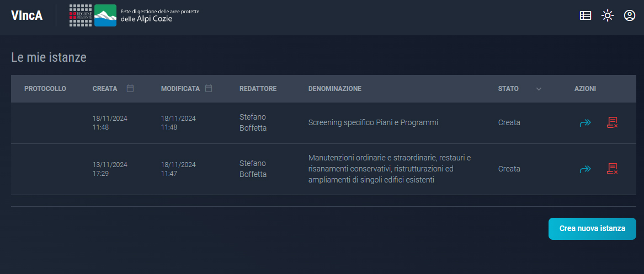Click the Alpi Cozie park logo
644x274 pixels.
tap(105, 15)
